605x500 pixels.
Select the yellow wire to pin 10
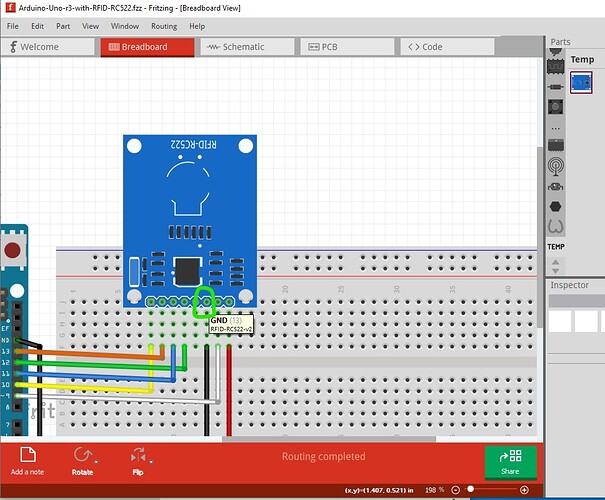[x=85, y=388]
